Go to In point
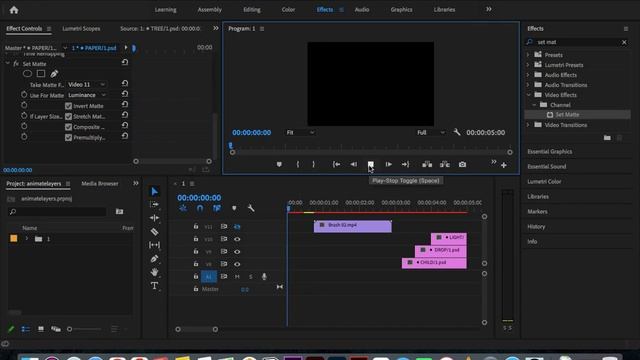Viewport: 640px width, 360px height. (x=336, y=164)
